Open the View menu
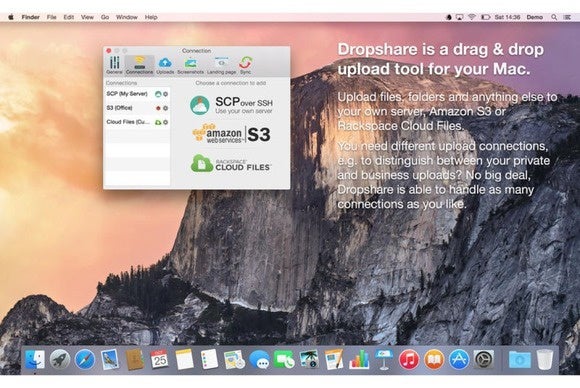This screenshot has height=388, width=580. pos(87,17)
